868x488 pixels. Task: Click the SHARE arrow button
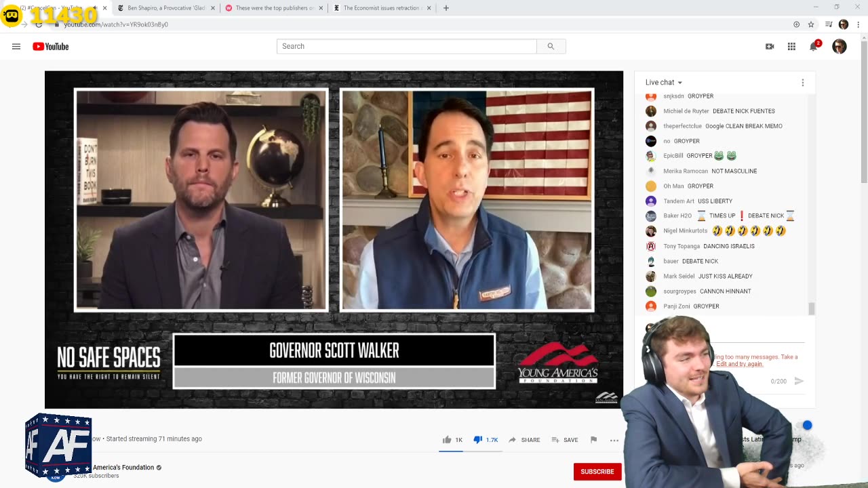524,440
